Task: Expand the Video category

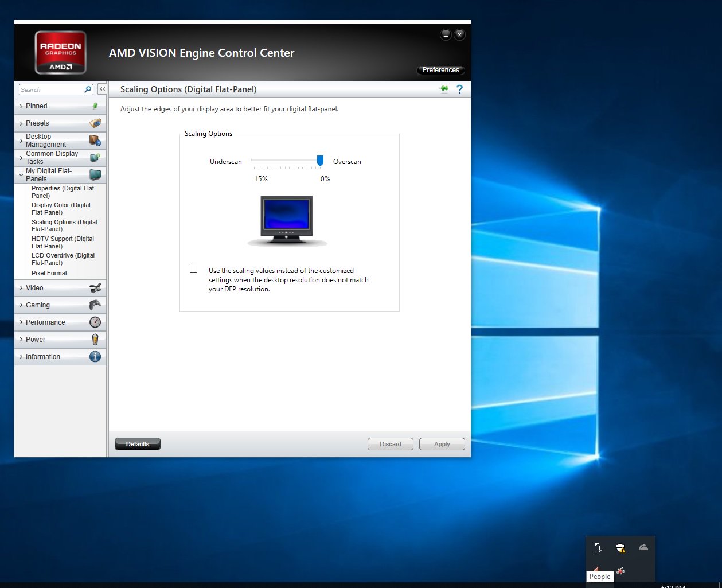Action: click(34, 288)
